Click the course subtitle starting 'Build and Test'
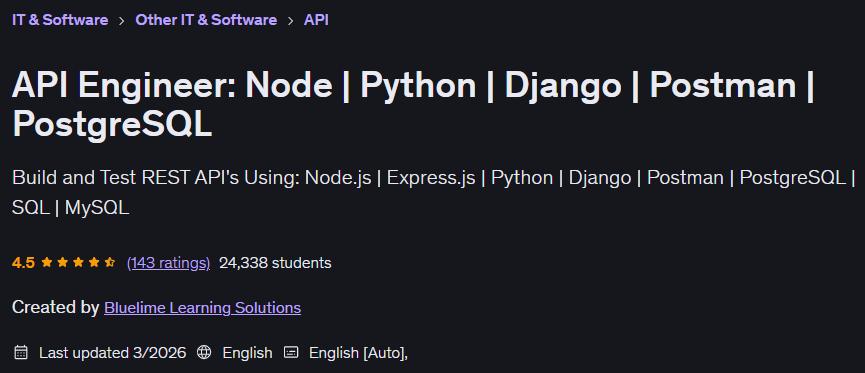Screen dimensions: 865x373 point(434,193)
